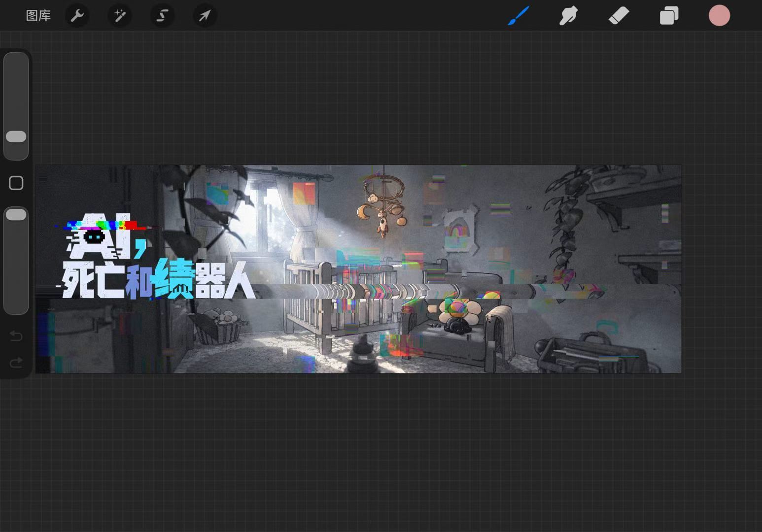
Task: Open the Adjustments magic wand menu
Action: click(x=120, y=16)
